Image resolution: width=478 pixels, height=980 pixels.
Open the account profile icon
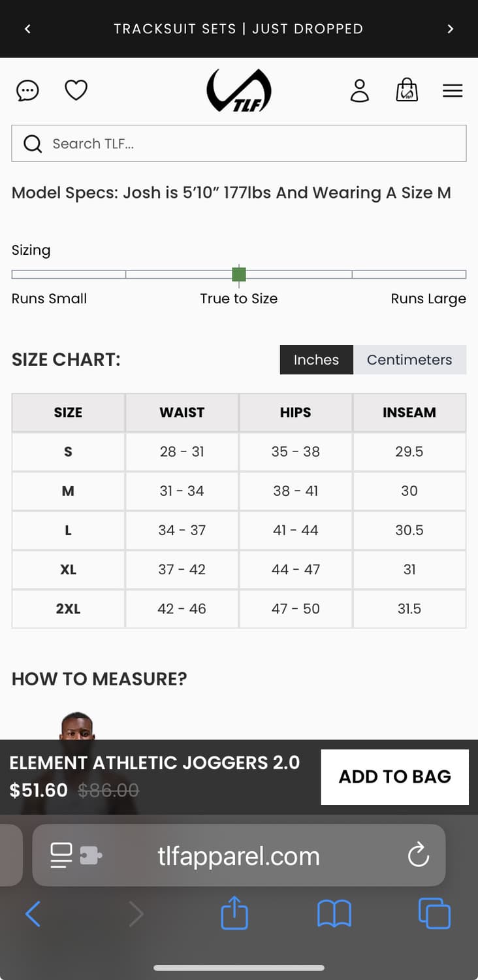click(360, 90)
